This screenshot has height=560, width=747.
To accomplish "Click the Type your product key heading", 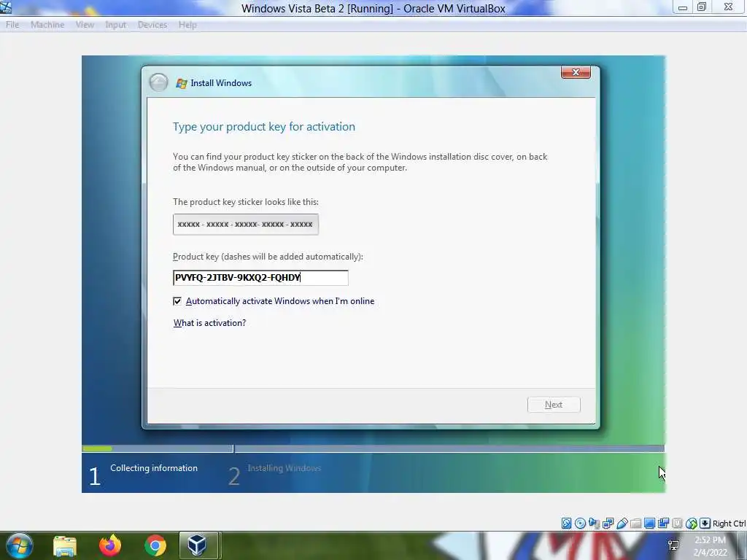I will tap(264, 127).
